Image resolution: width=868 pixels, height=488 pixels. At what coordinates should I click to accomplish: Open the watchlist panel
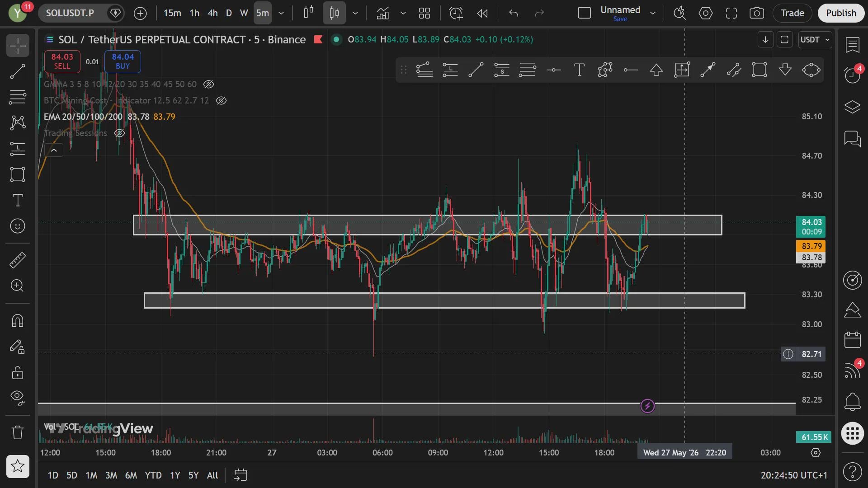click(x=853, y=45)
